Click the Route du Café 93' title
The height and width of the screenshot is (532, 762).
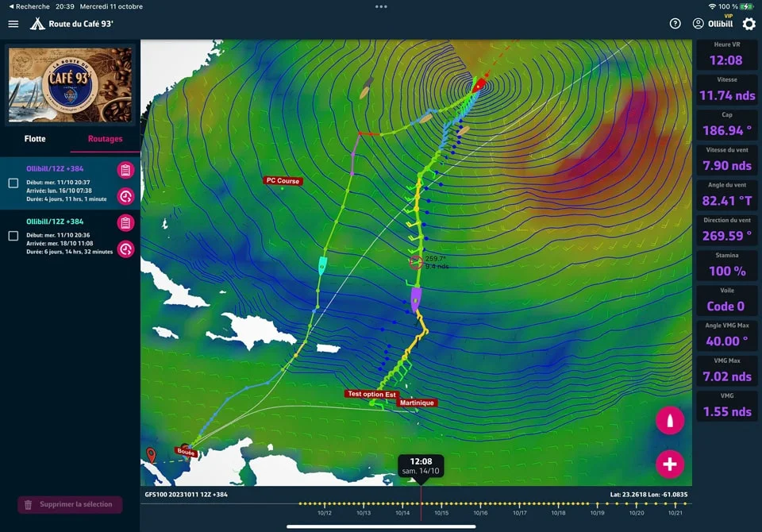[x=81, y=24]
